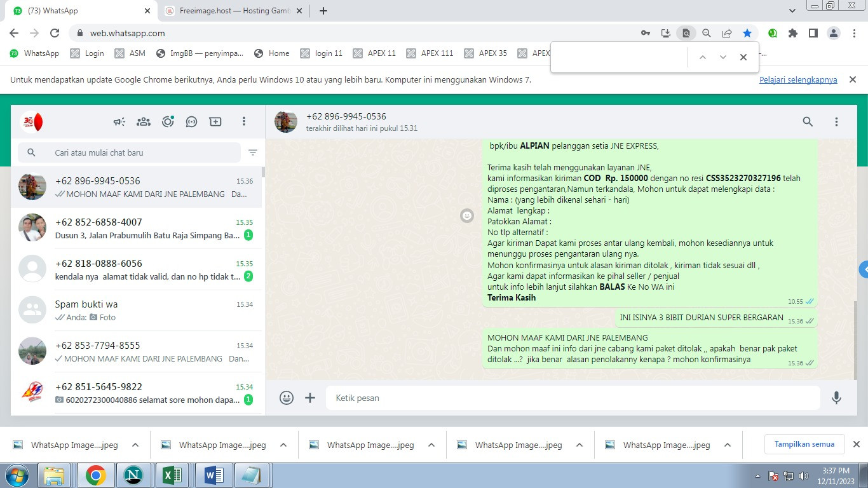Open Word from the taskbar
The width and height of the screenshot is (868, 488).
pyautogui.click(x=212, y=475)
